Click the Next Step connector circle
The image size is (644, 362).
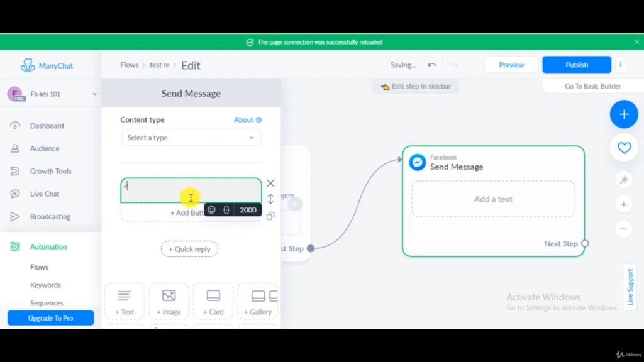pyautogui.click(x=585, y=243)
